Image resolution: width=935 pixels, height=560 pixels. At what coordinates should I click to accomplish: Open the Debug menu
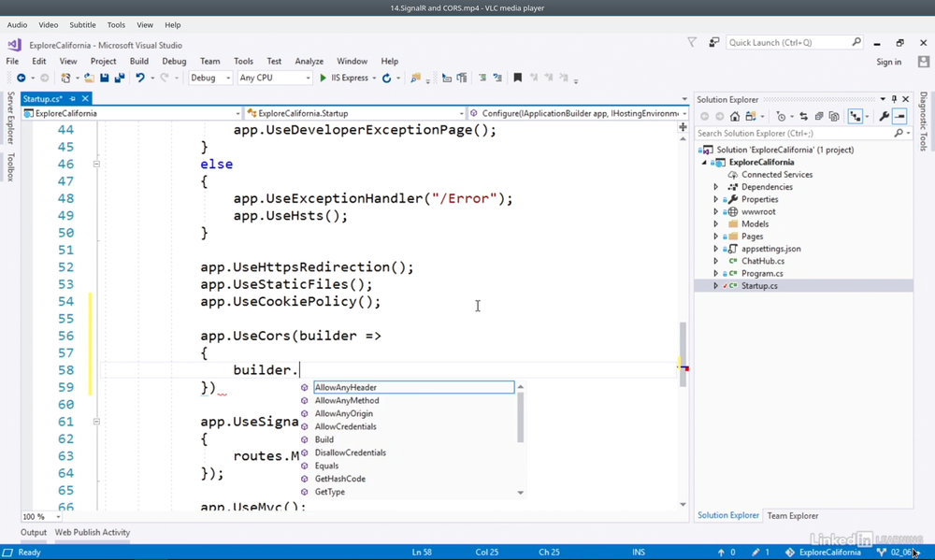174,62
